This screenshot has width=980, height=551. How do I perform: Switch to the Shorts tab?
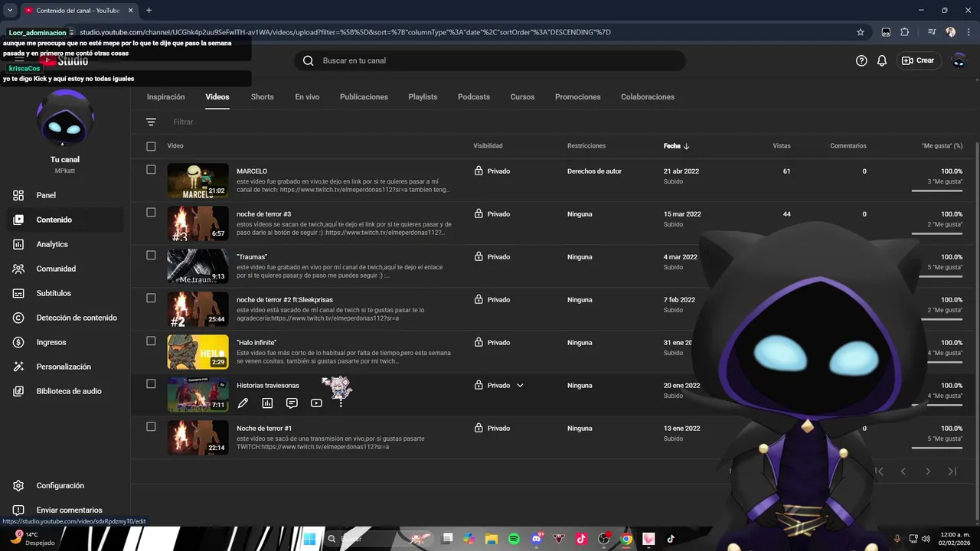click(x=262, y=97)
